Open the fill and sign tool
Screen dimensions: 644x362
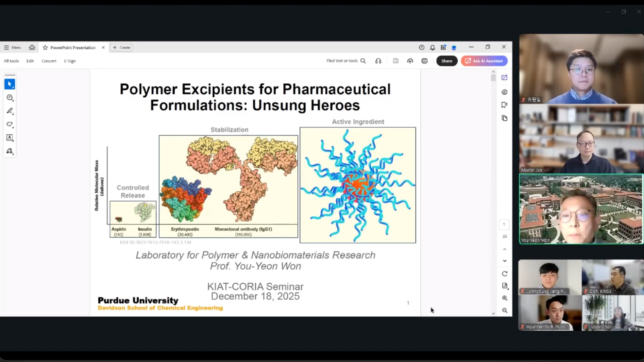[x=9, y=151]
